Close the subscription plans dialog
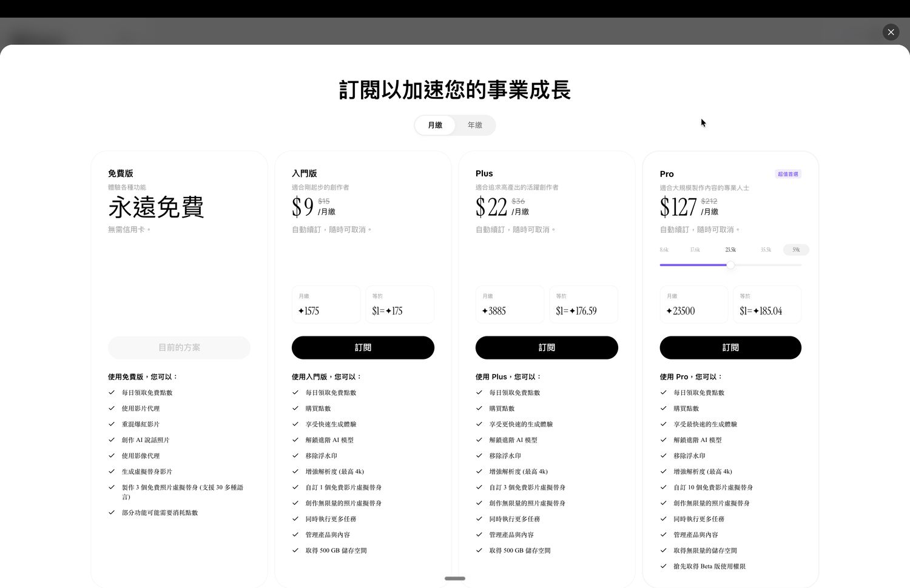Screen dimensions: 910x588 click(x=891, y=32)
